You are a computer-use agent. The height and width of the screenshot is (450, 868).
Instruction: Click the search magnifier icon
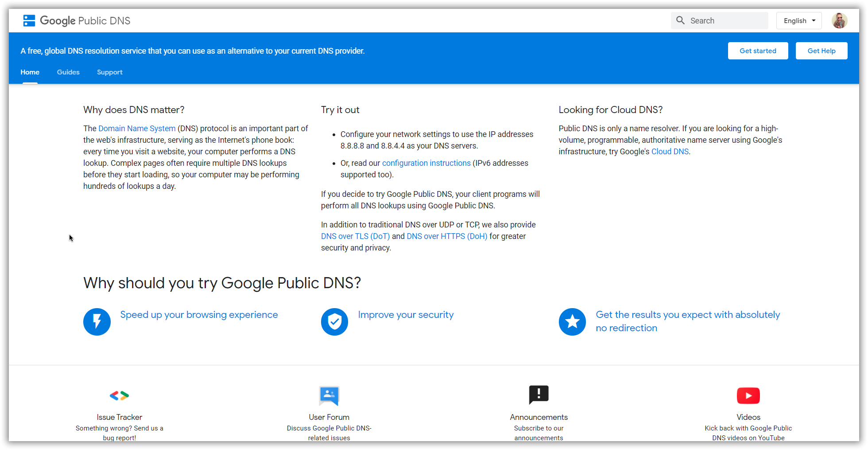click(x=681, y=20)
